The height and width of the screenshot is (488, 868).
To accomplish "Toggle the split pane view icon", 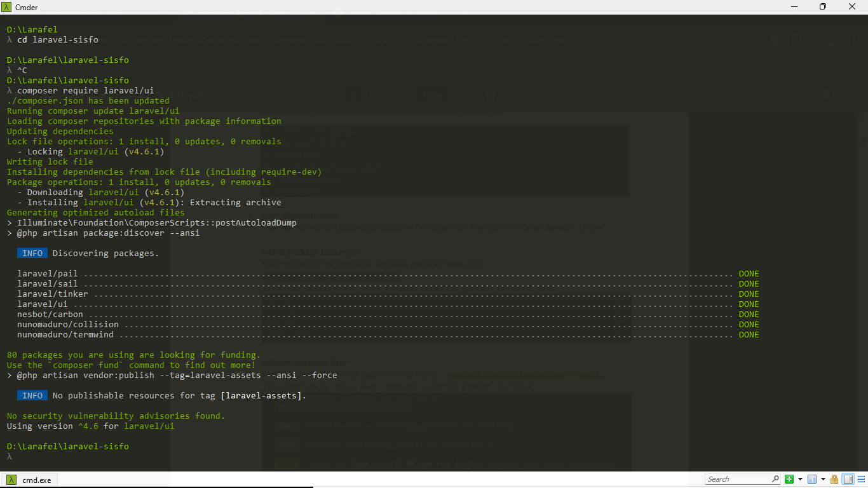I will coord(848,479).
